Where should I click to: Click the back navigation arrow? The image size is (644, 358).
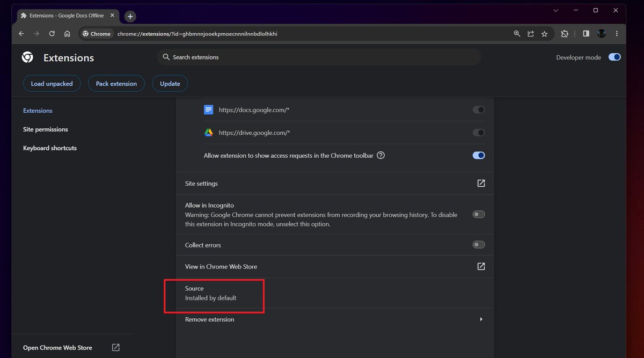(21, 34)
